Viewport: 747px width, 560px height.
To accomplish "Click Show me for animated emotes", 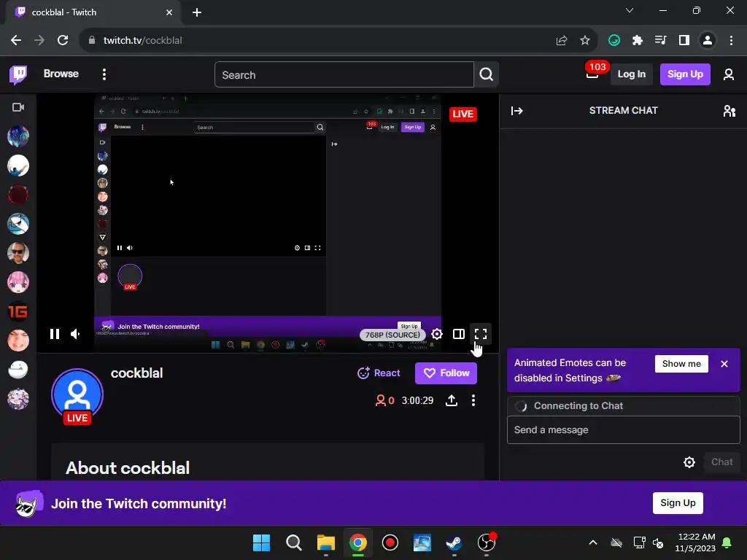I will (681, 364).
